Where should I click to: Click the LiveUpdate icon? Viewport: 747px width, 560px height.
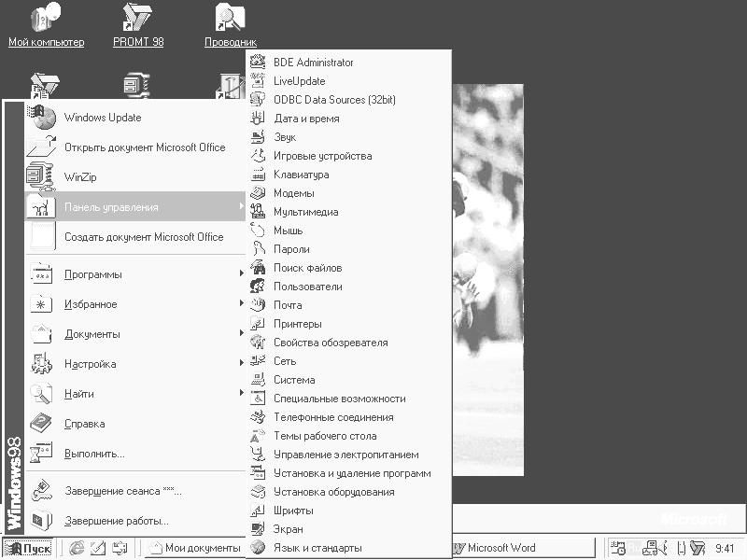click(258, 81)
